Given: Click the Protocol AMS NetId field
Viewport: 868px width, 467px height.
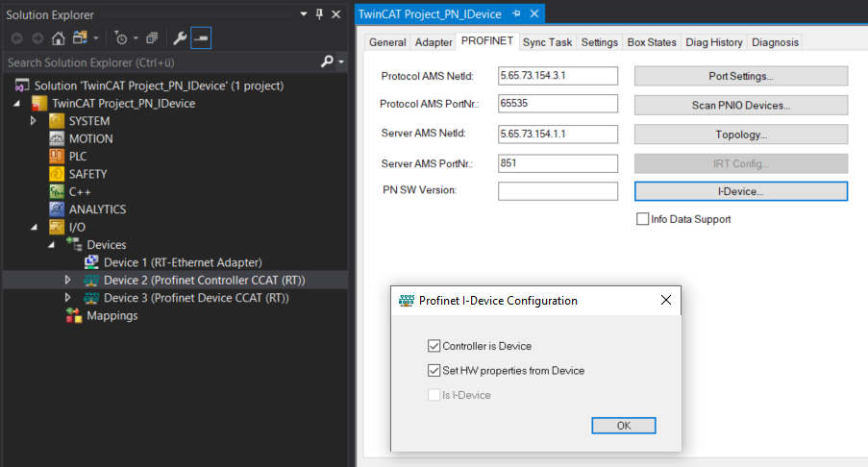Looking at the screenshot, I should 558,76.
